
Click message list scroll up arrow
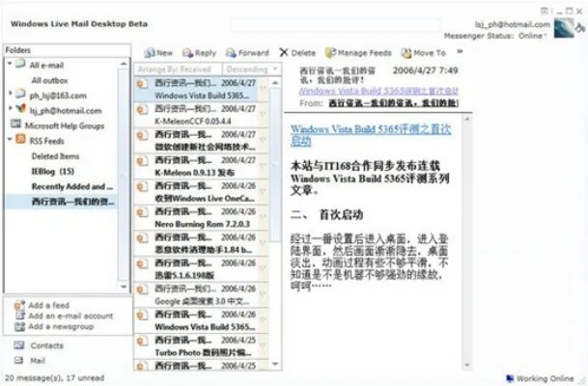click(275, 82)
